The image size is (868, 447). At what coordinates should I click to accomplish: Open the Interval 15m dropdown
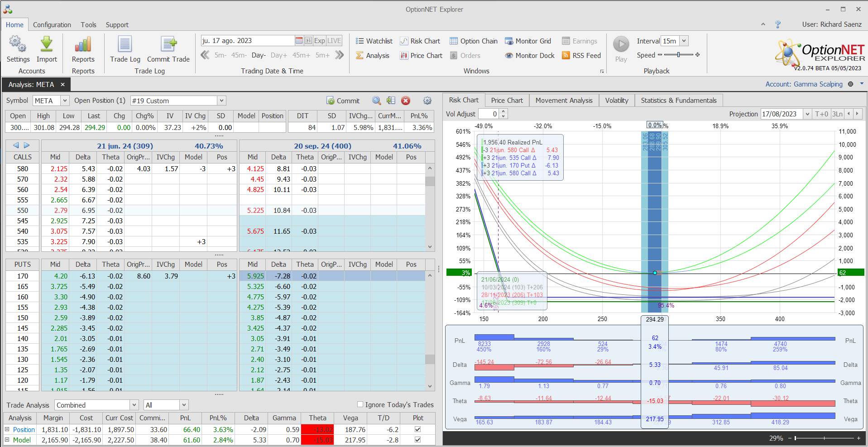[x=684, y=41]
